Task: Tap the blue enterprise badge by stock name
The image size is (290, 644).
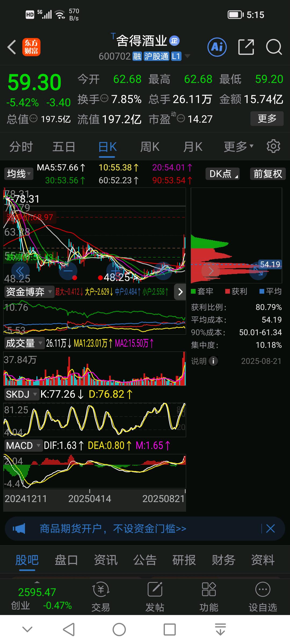Action: [x=174, y=41]
